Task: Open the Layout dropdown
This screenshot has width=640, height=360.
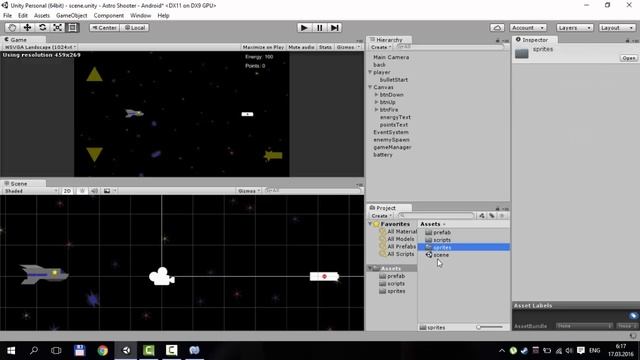Action: 617,28
